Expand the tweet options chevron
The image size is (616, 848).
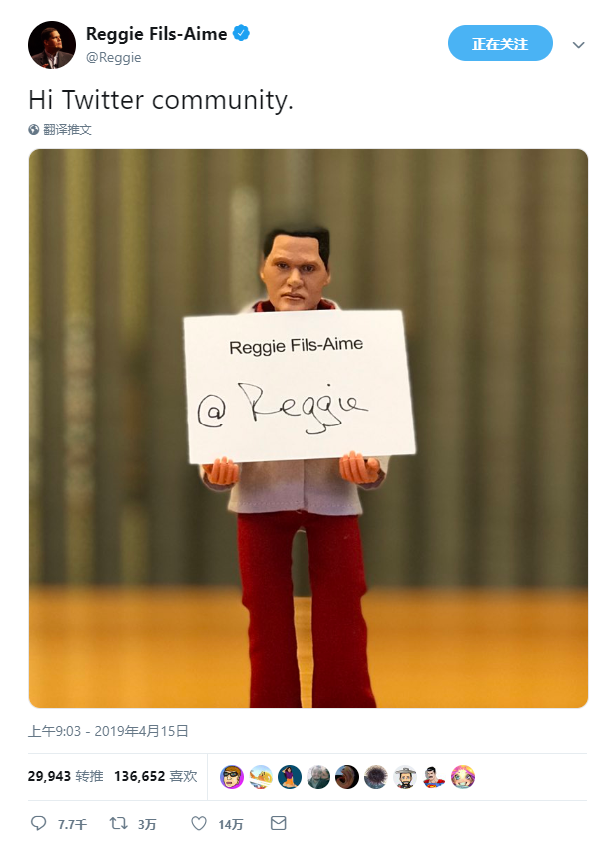(579, 44)
